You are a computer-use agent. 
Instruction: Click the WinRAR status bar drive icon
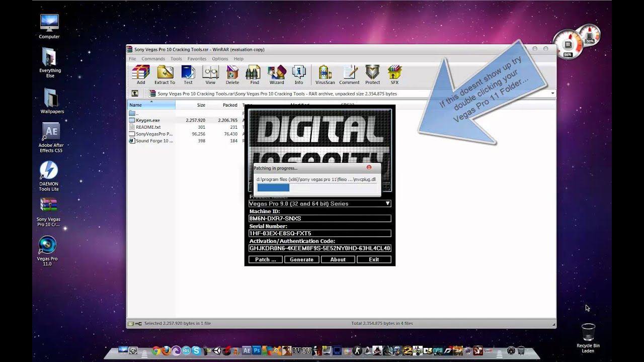tap(130, 323)
